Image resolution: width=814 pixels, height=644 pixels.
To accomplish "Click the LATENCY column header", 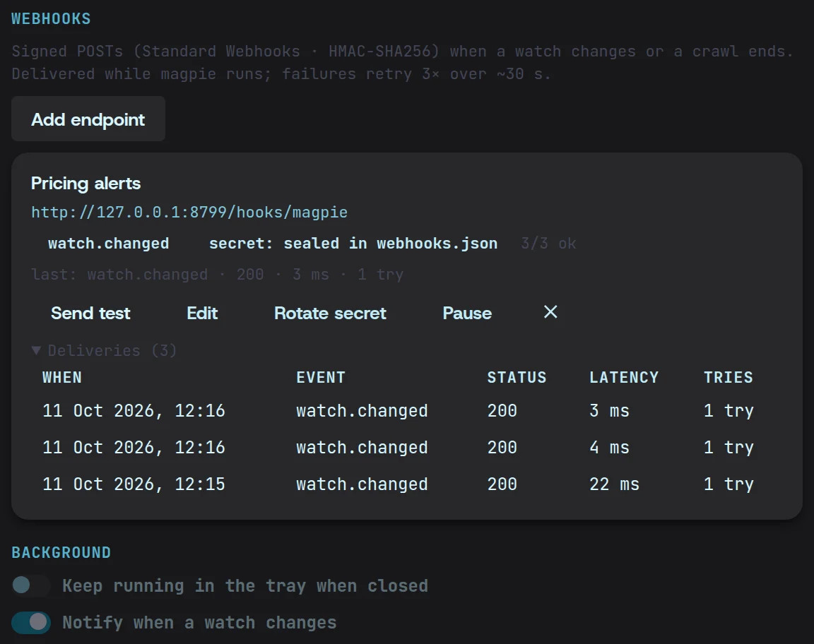I will pos(624,377).
